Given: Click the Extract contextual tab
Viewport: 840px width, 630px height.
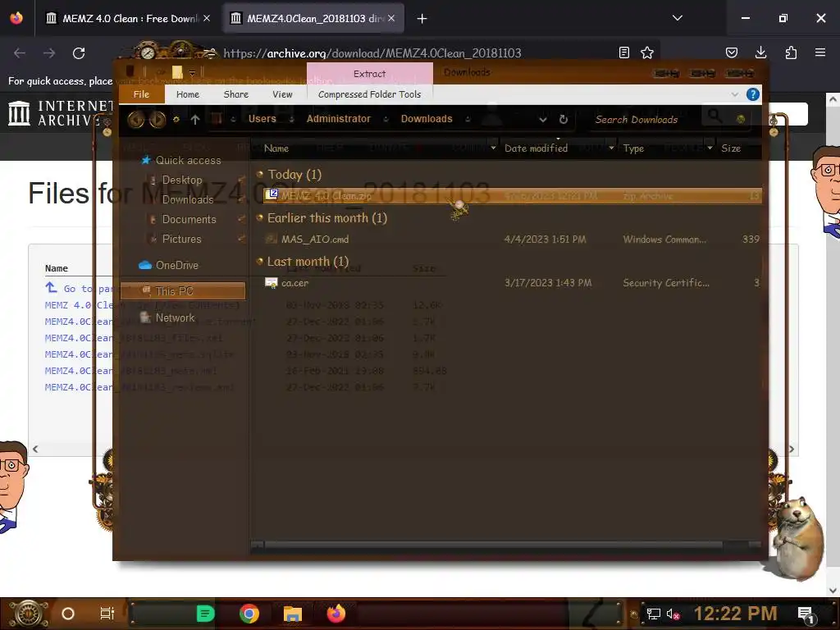Looking at the screenshot, I should pyautogui.click(x=370, y=73).
